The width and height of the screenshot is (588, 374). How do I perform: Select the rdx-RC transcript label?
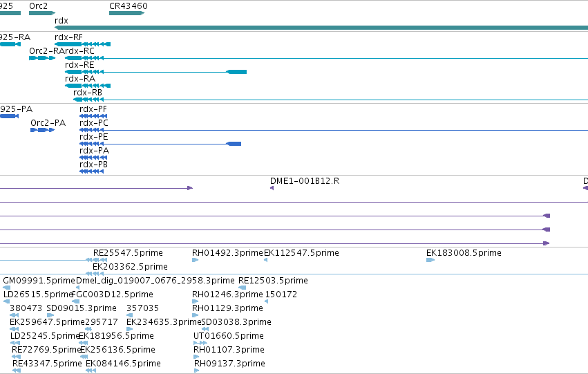point(79,51)
